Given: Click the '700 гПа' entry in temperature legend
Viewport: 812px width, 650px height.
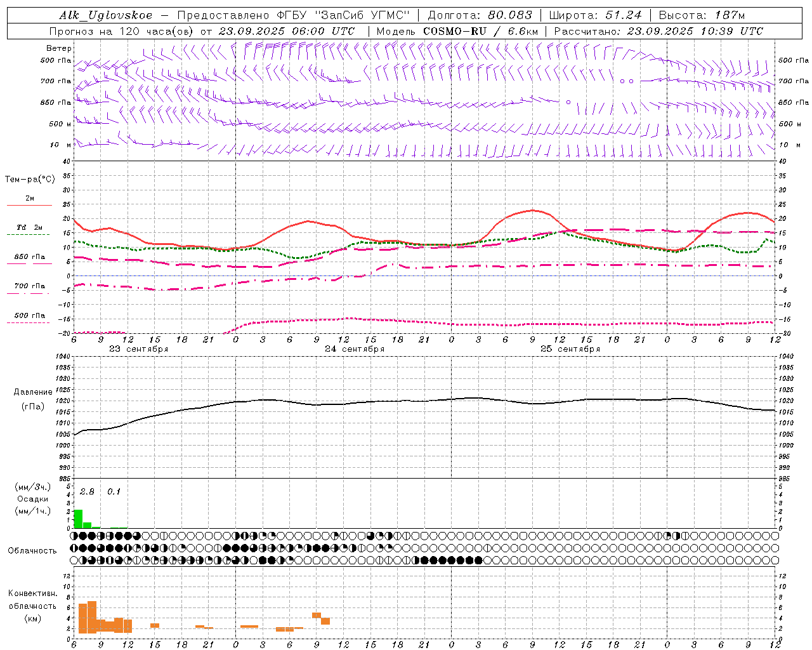Looking at the screenshot, I should [30, 286].
